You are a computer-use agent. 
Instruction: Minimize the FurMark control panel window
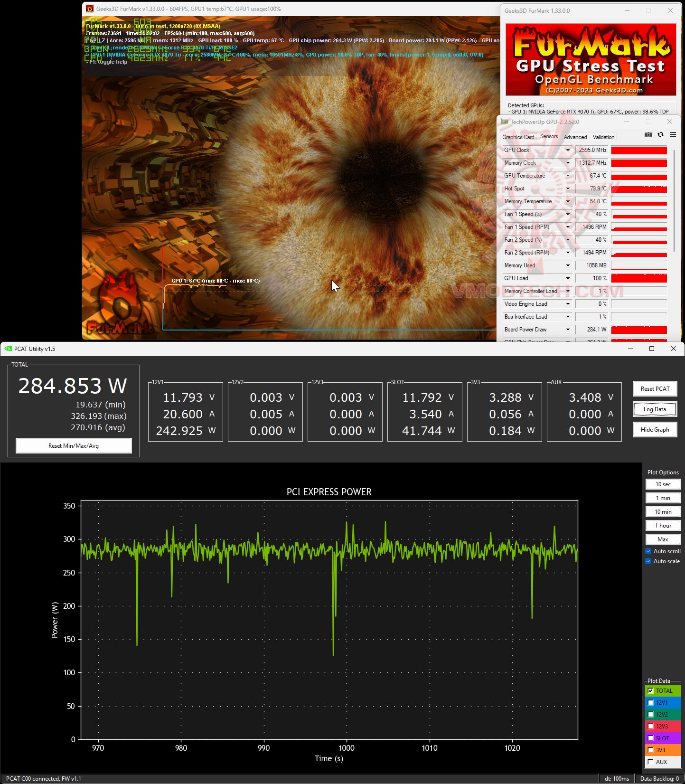coord(627,10)
